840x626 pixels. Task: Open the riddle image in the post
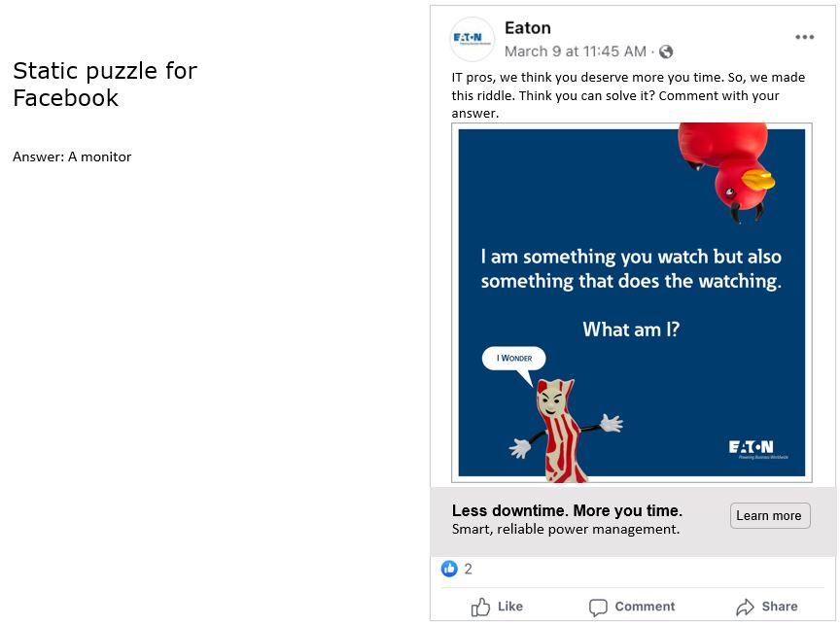click(x=632, y=292)
